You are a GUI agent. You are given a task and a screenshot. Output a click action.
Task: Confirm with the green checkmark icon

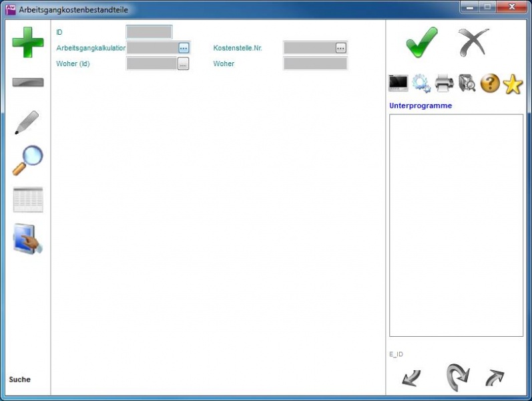click(x=422, y=42)
